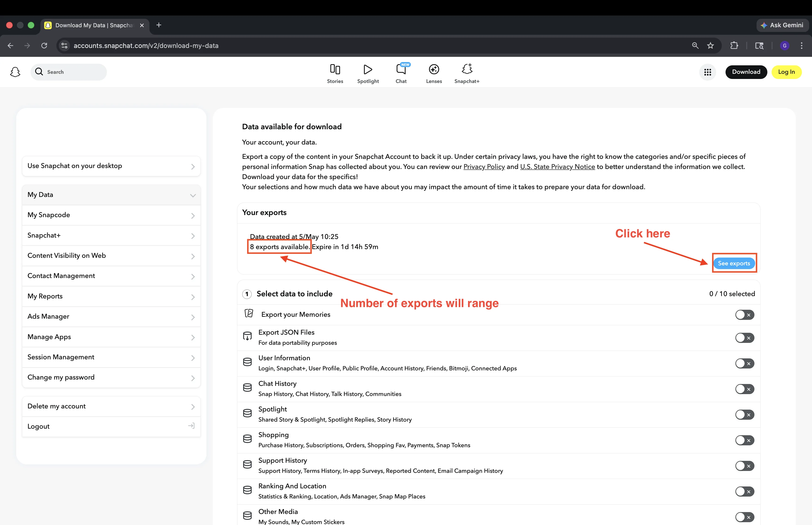Open the browser zoom control
Image resolution: width=812 pixels, height=525 pixels.
click(x=695, y=46)
